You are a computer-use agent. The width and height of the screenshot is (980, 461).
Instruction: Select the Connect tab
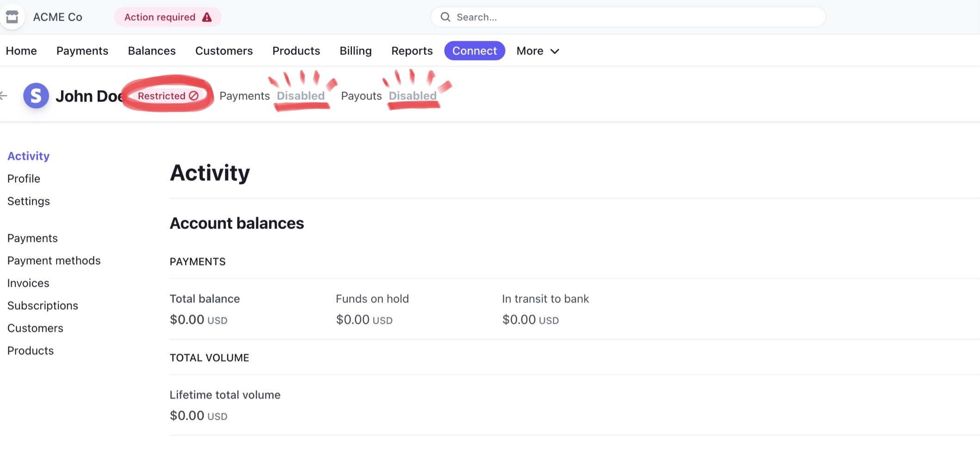tap(474, 51)
